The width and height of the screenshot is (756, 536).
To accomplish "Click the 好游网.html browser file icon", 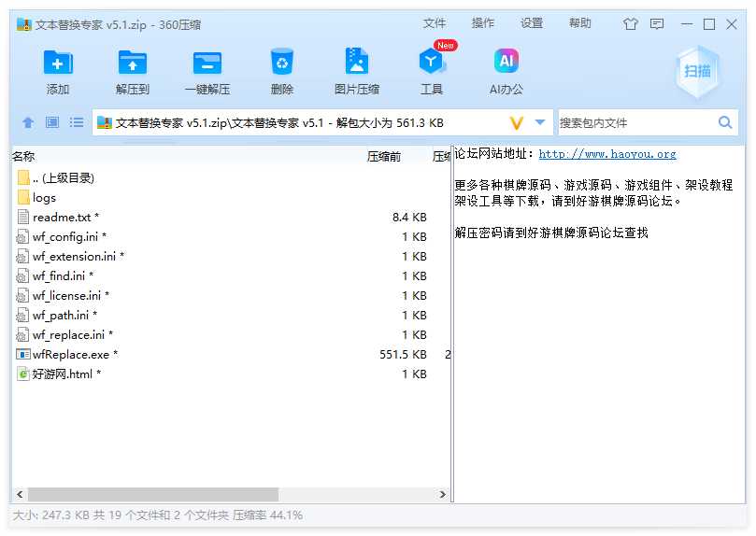I will pos(23,374).
